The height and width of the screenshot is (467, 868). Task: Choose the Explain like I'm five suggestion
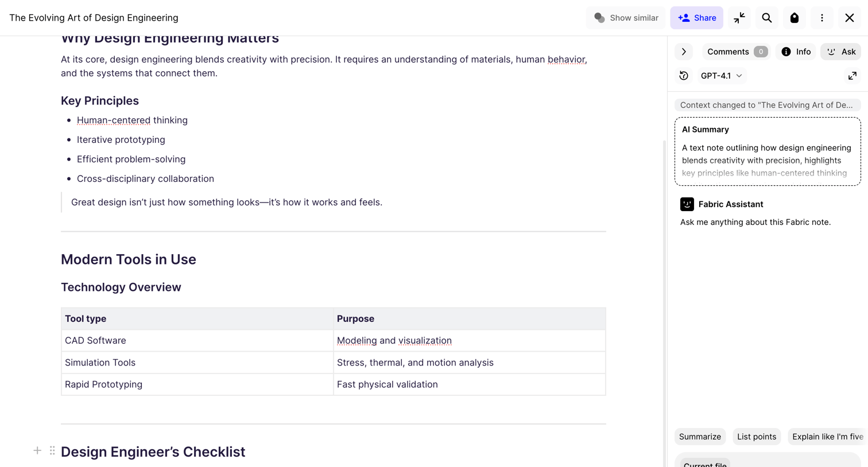tap(827, 437)
